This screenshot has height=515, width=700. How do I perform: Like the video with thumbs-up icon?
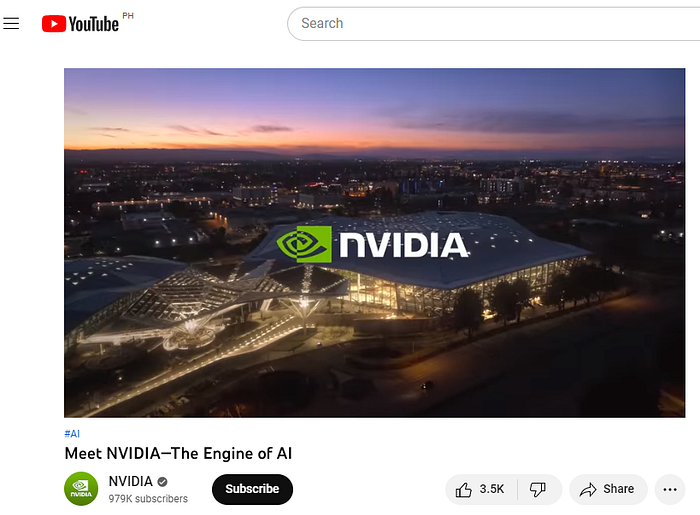pos(463,490)
